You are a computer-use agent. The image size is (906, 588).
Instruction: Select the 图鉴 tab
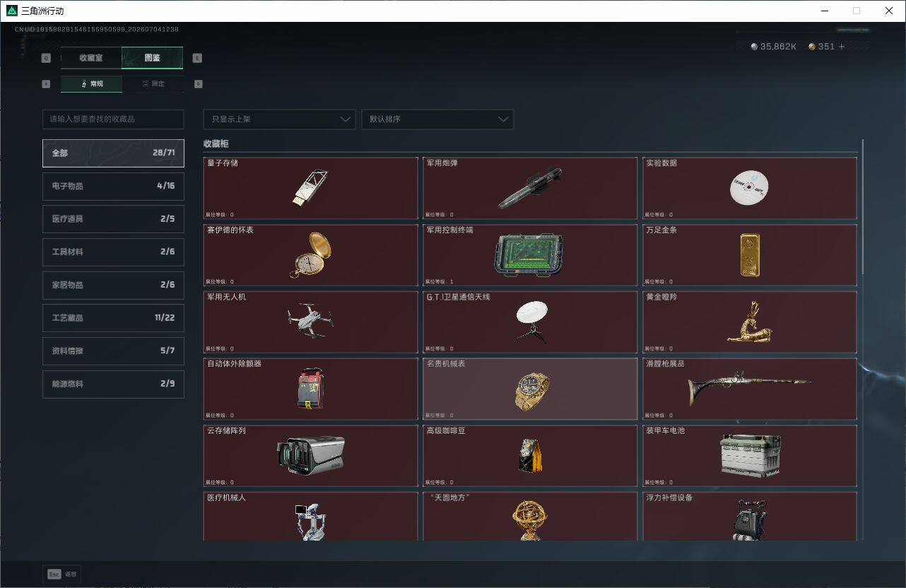pyautogui.click(x=153, y=58)
